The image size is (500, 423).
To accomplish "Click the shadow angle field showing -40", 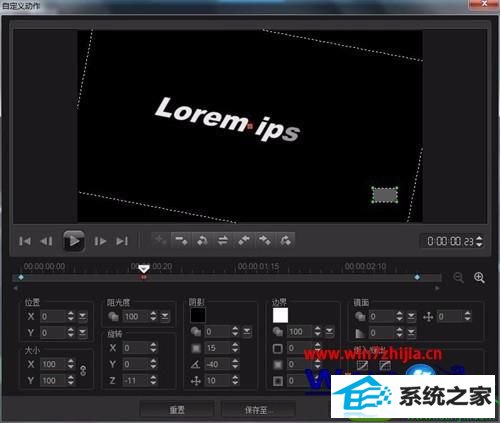I will pyautogui.click(x=218, y=364).
